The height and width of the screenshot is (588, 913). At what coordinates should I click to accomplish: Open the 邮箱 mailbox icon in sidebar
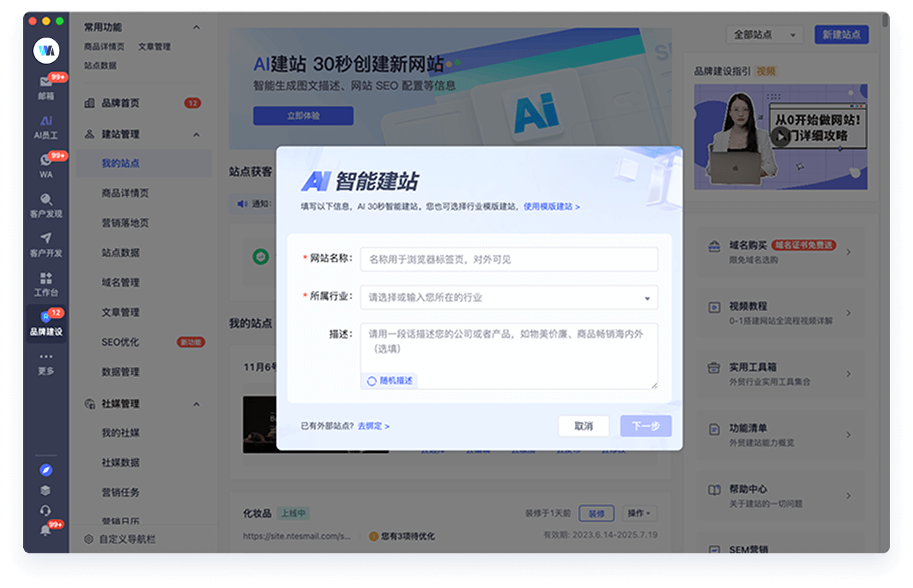(x=46, y=85)
